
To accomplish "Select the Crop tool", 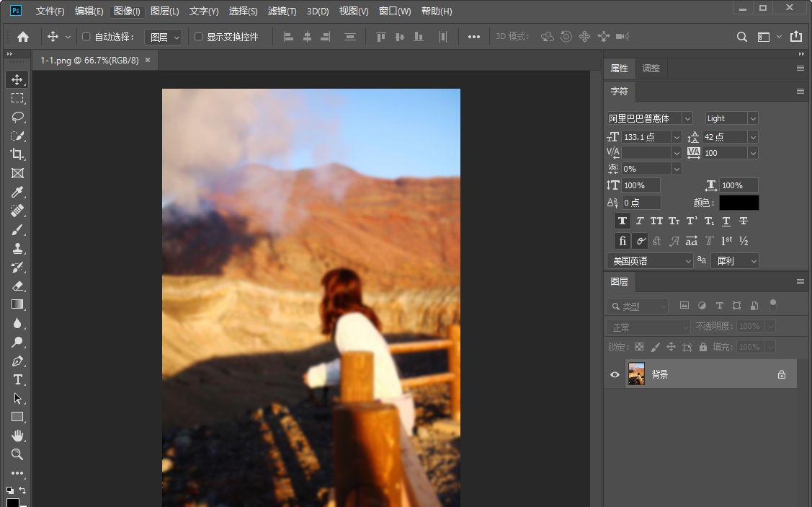I will pyautogui.click(x=17, y=154).
